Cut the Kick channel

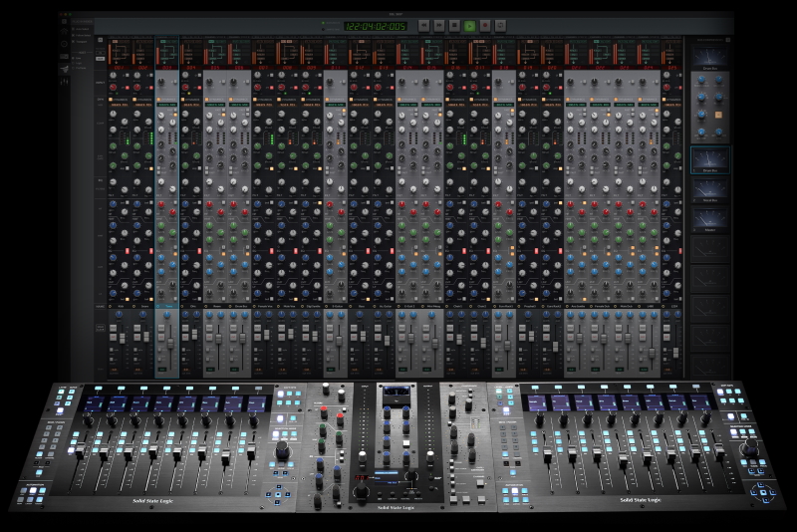[x=114, y=338]
